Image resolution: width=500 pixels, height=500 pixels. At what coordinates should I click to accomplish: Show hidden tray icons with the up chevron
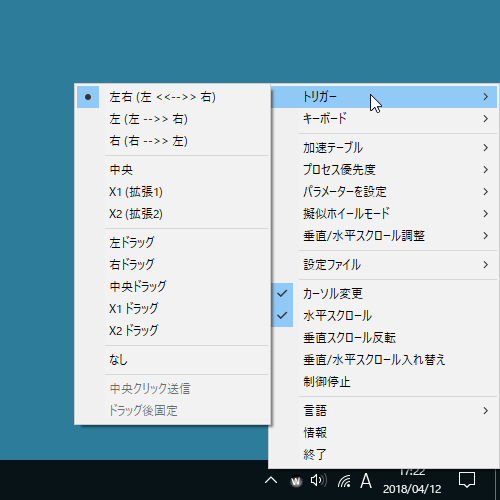271,481
